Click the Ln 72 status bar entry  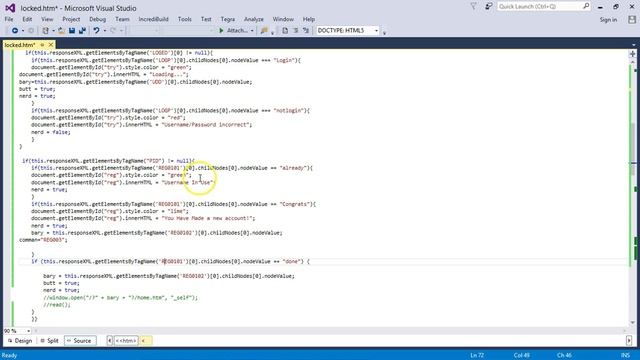click(477, 356)
